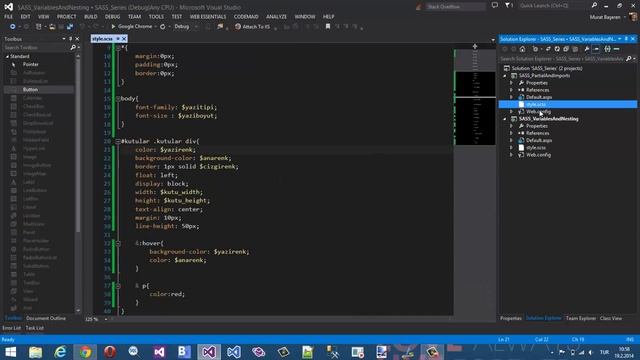Click the search magnifier in Solution Explorer
640x360 pixels.
tap(629, 59)
